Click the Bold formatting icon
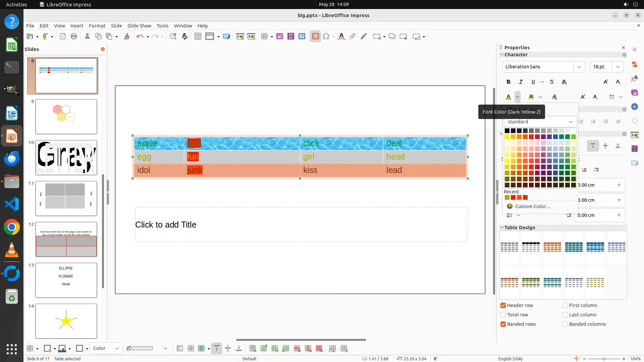Screen dimensions: 644x362 (508, 82)
